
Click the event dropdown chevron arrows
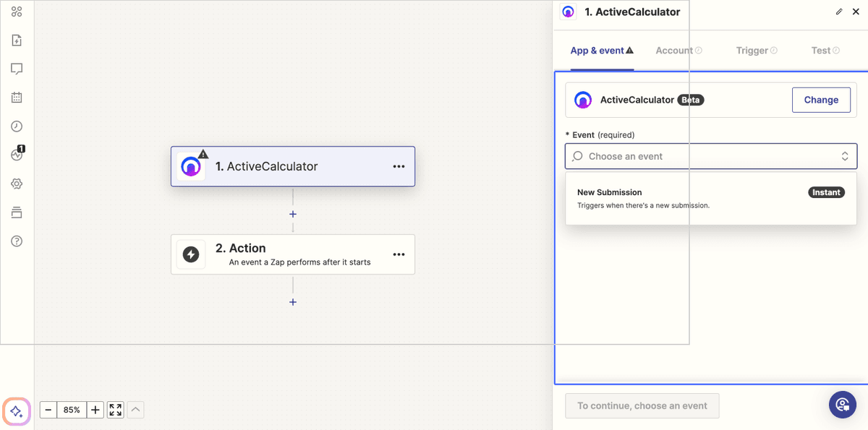(844, 156)
